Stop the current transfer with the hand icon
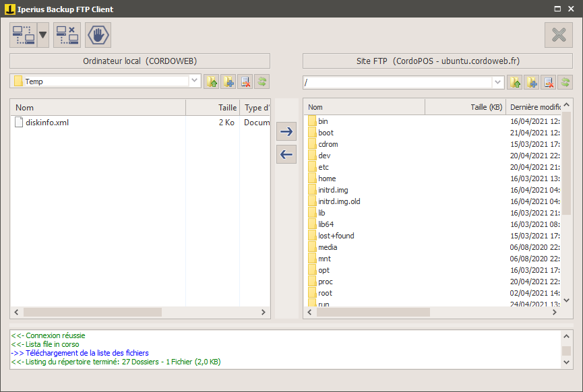Viewport: 583px width, 392px height. point(98,35)
